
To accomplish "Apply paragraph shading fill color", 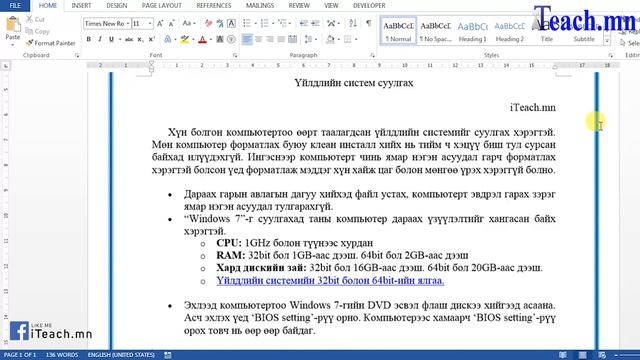I will click(330, 40).
